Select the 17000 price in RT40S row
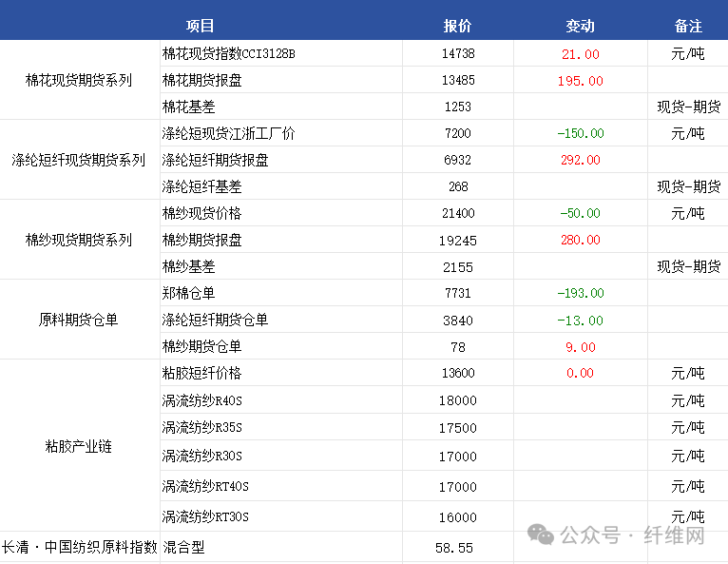Viewport: 728px width, 564px height. click(458, 487)
